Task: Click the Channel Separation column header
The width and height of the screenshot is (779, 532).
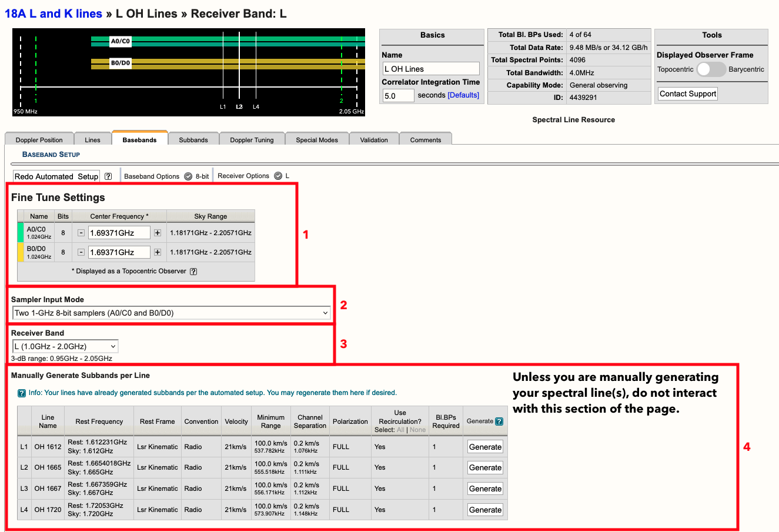Action: (x=310, y=421)
